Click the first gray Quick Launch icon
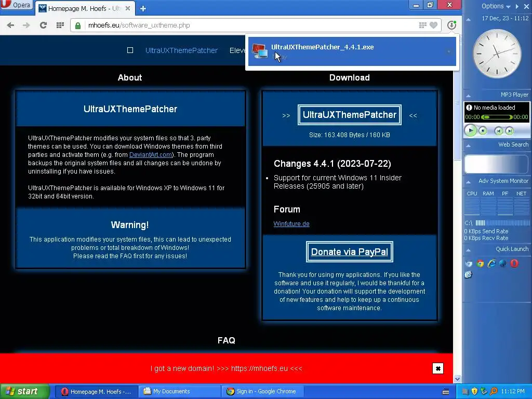This screenshot has width=532, height=399. 469,263
